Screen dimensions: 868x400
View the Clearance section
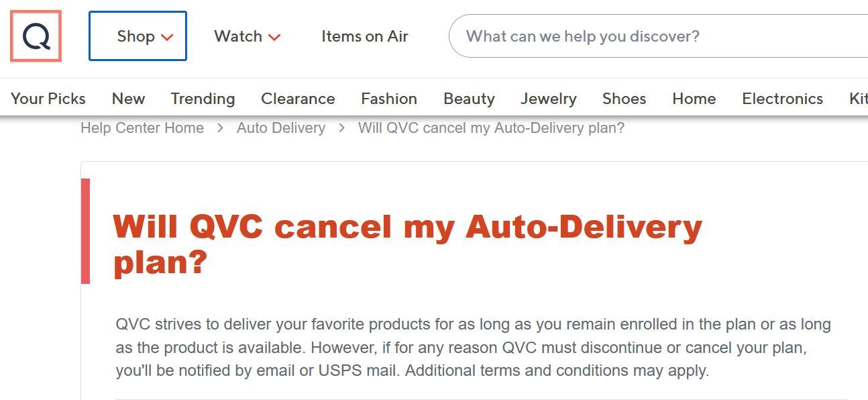(297, 98)
